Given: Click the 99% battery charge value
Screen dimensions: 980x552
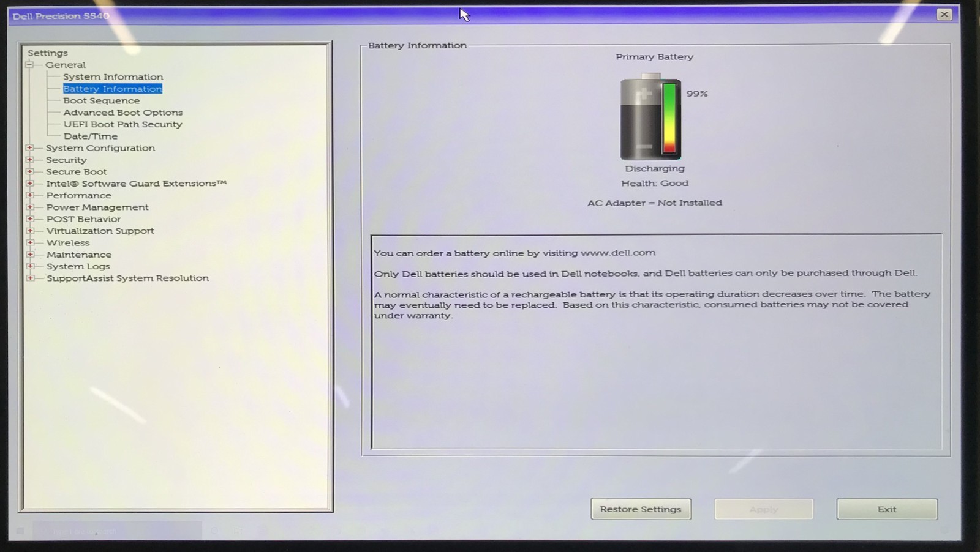Looking at the screenshot, I should coord(697,94).
